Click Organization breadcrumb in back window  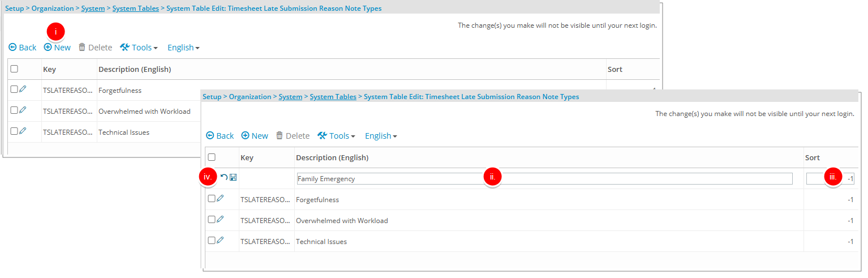53,8
